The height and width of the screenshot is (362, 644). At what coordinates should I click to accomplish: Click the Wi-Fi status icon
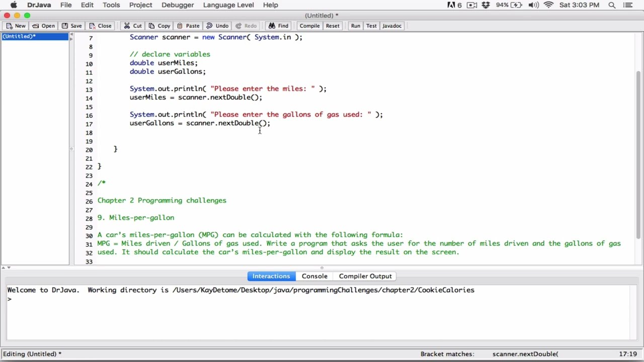548,5
